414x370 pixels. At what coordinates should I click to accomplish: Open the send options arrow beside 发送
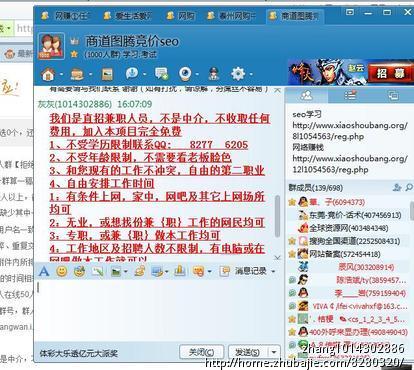coord(274,352)
